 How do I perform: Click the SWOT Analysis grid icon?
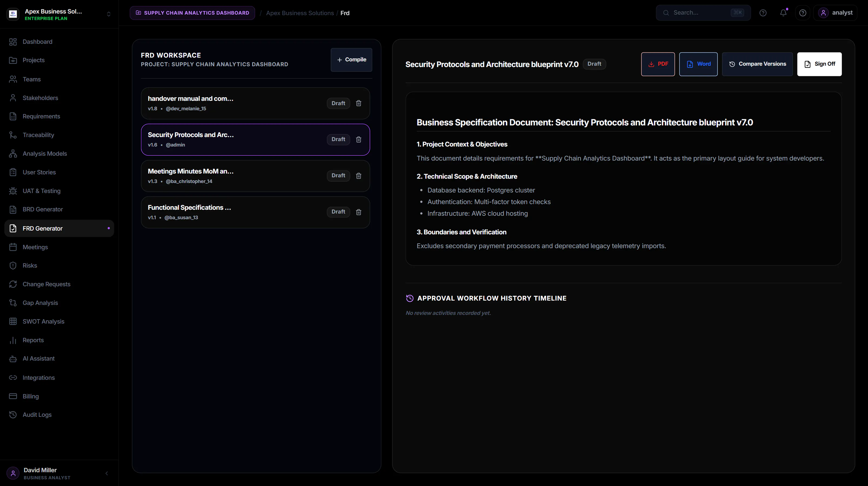13,322
